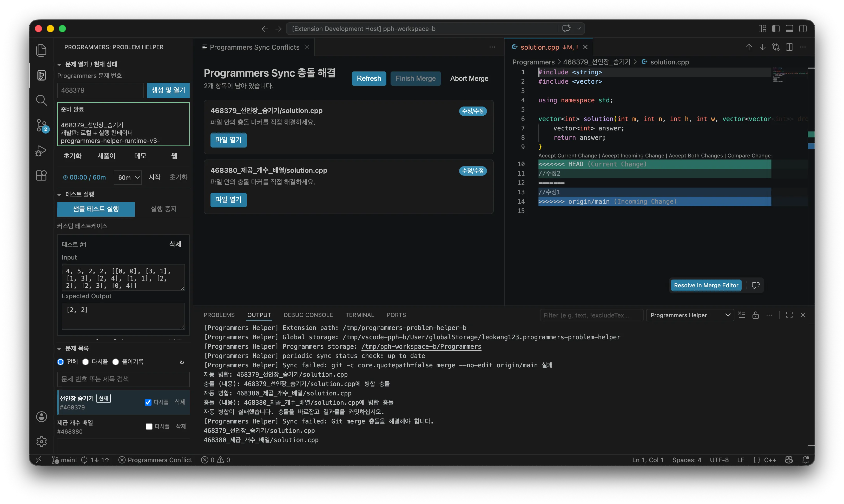Toggle the Secondary Side Bar icon

803,29
